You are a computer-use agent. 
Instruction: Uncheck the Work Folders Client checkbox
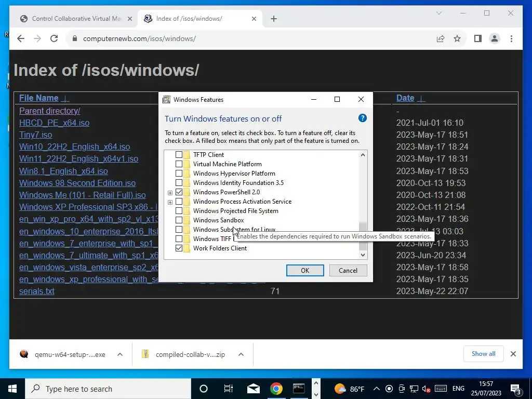click(x=179, y=248)
